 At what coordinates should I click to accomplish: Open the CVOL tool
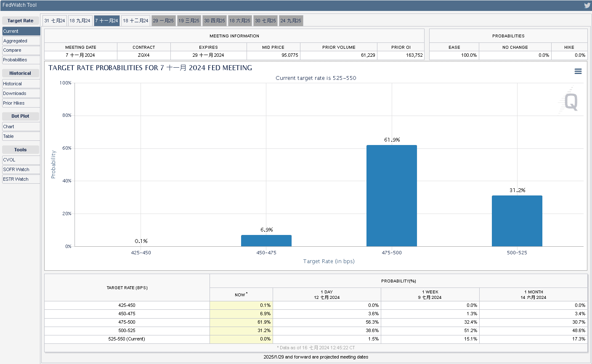point(21,160)
